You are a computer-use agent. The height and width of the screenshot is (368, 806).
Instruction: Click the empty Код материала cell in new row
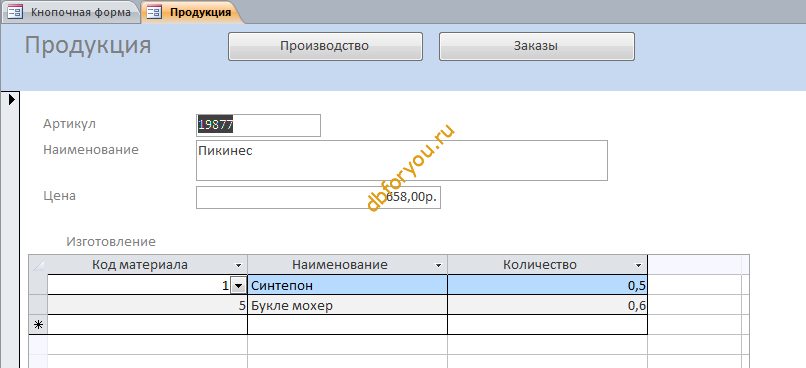pyautogui.click(x=148, y=325)
